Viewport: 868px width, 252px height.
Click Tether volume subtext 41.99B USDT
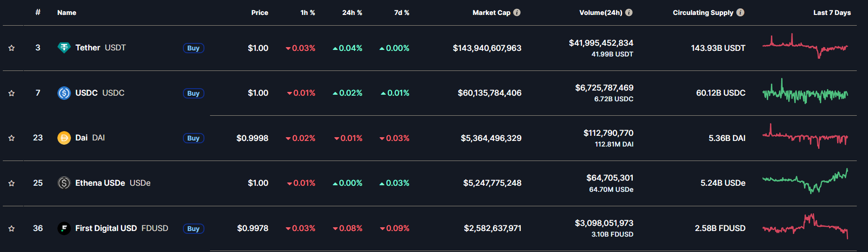coord(612,54)
